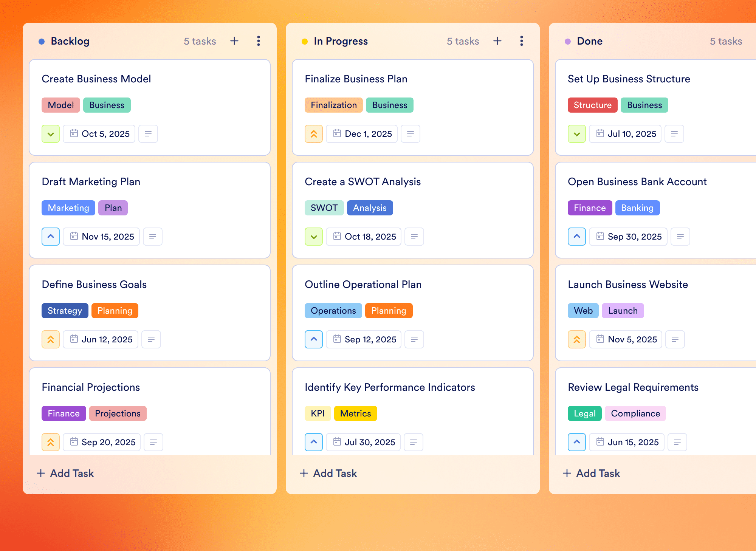756x551 pixels.
Task: Open high priority chevron on Finalize Business Plan
Action: tap(314, 134)
